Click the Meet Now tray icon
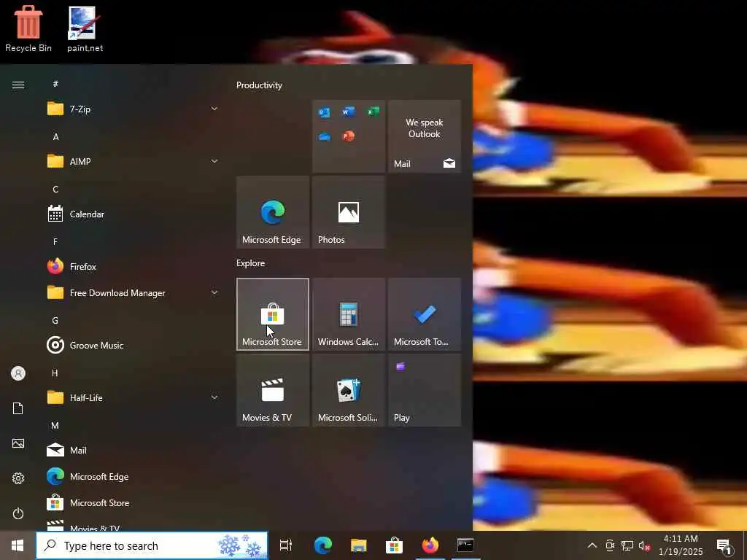 point(610,545)
